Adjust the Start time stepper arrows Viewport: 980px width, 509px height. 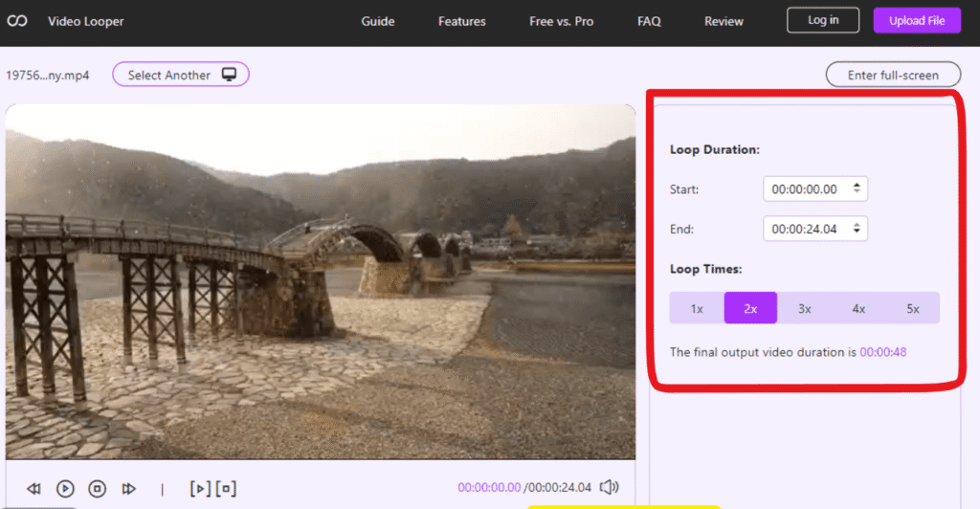click(856, 189)
